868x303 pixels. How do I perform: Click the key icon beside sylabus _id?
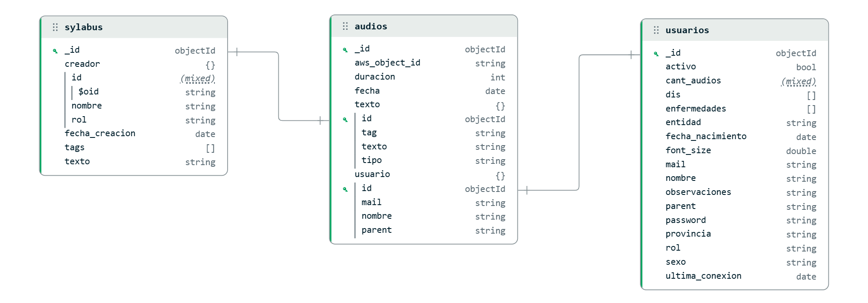pyautogui.click(x=55, y=51)
